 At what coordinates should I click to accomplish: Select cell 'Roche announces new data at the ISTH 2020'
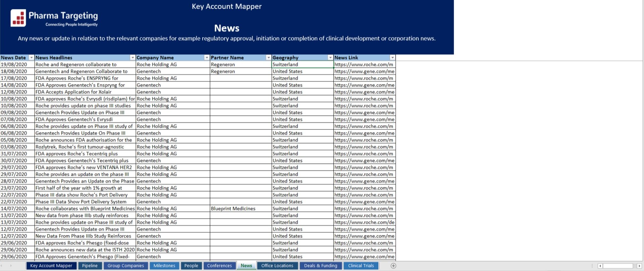pyautogui.click(x=85, y=250)
